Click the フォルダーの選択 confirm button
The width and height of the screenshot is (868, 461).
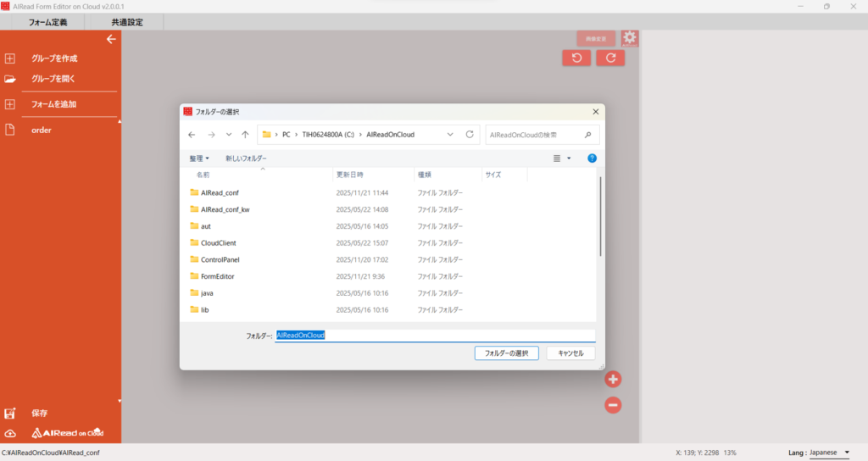506,353
